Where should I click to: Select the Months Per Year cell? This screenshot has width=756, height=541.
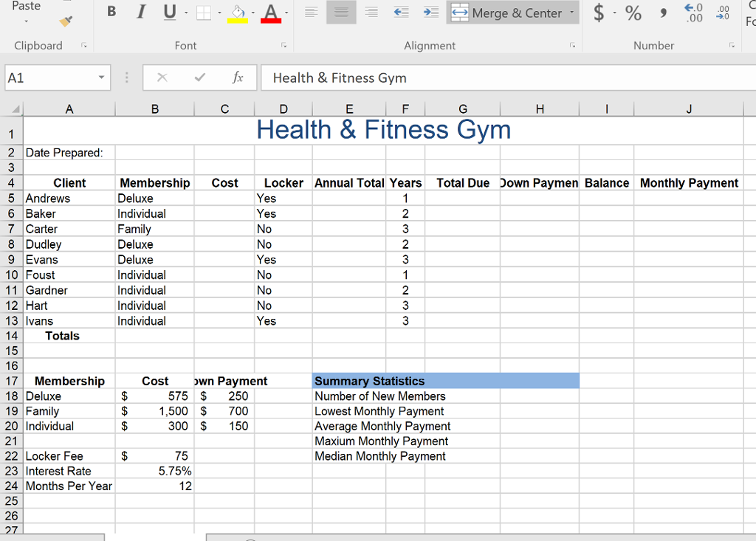[69, 486]
